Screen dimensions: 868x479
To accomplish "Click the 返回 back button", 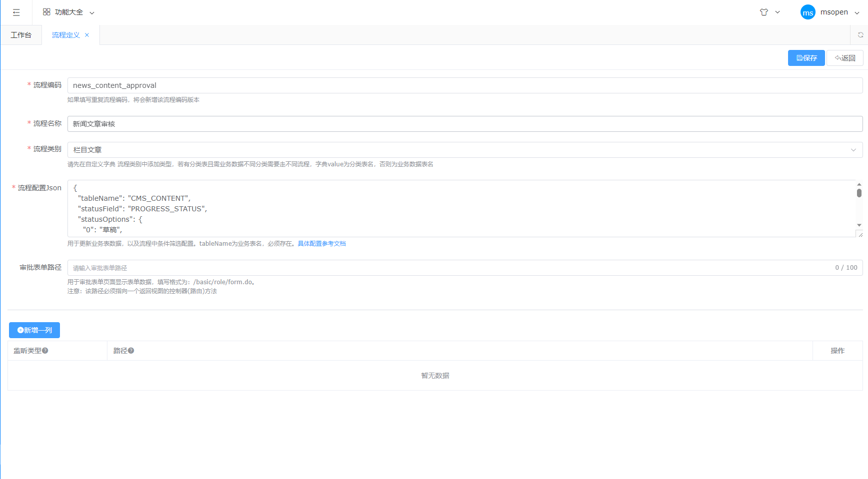I will [845, 58].
